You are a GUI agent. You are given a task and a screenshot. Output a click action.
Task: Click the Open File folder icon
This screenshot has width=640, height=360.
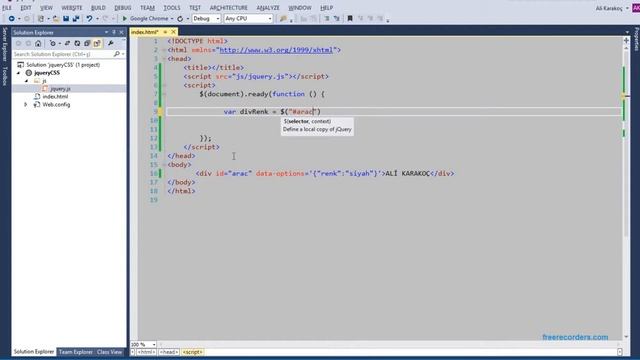[56, 19]
